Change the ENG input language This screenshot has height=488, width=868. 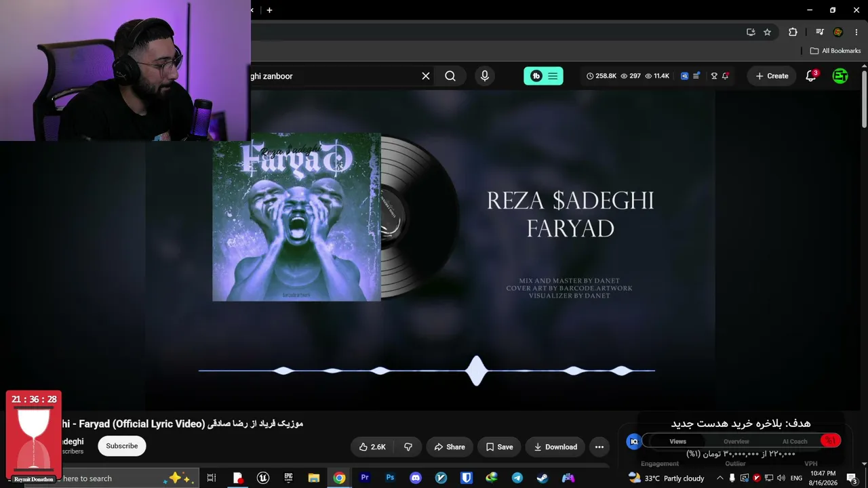point(797,478)
